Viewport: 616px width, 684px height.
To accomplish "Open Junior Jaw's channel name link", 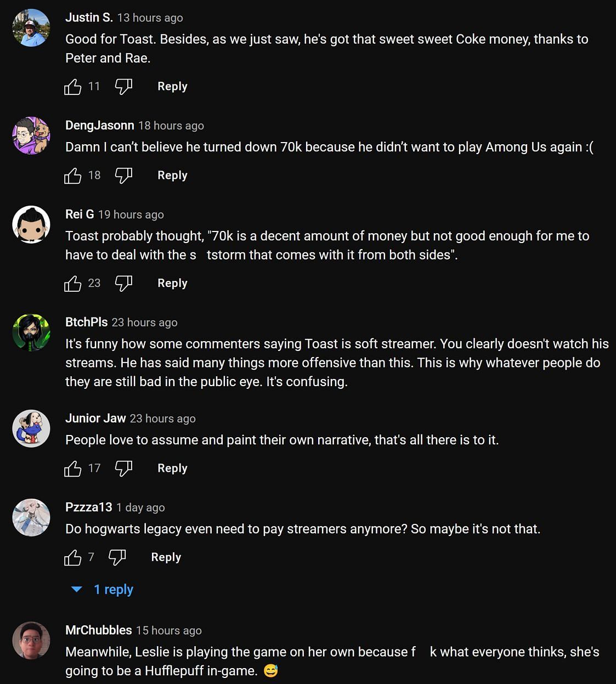I will [95, 419].
